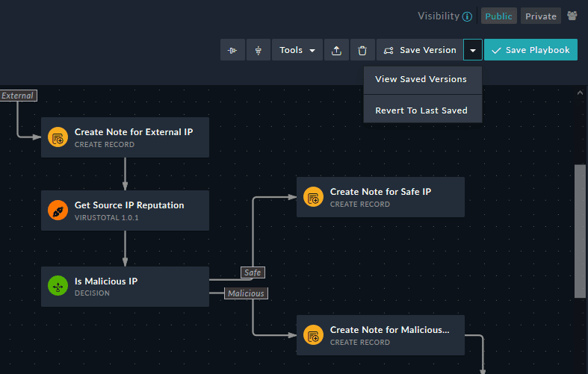
Task: Collapse the Save Version dropdown arrow
Action: coord(473,51)
